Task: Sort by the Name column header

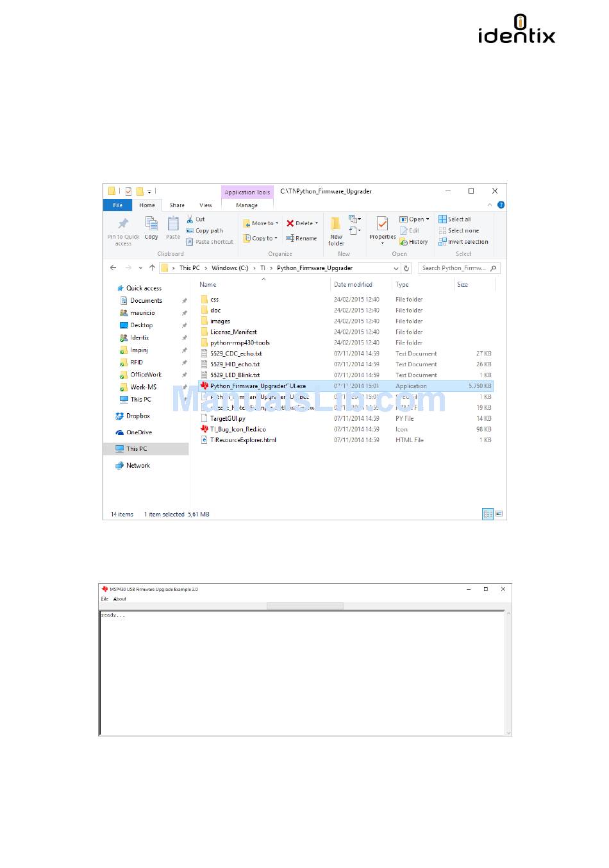Action: click(208, 285)
